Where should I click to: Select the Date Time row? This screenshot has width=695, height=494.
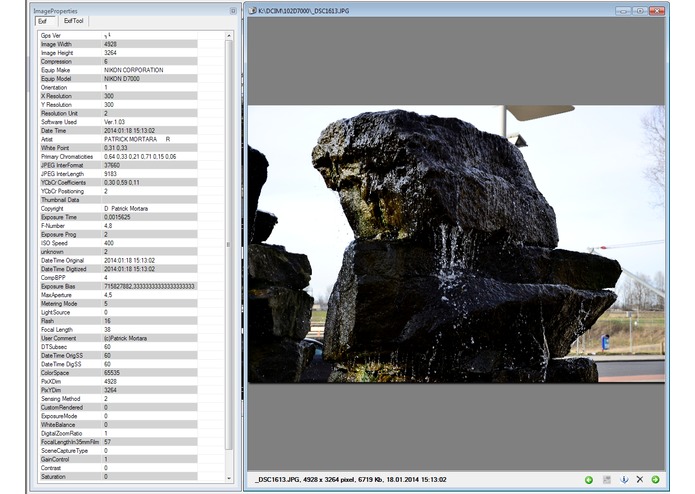pos(118,131)
